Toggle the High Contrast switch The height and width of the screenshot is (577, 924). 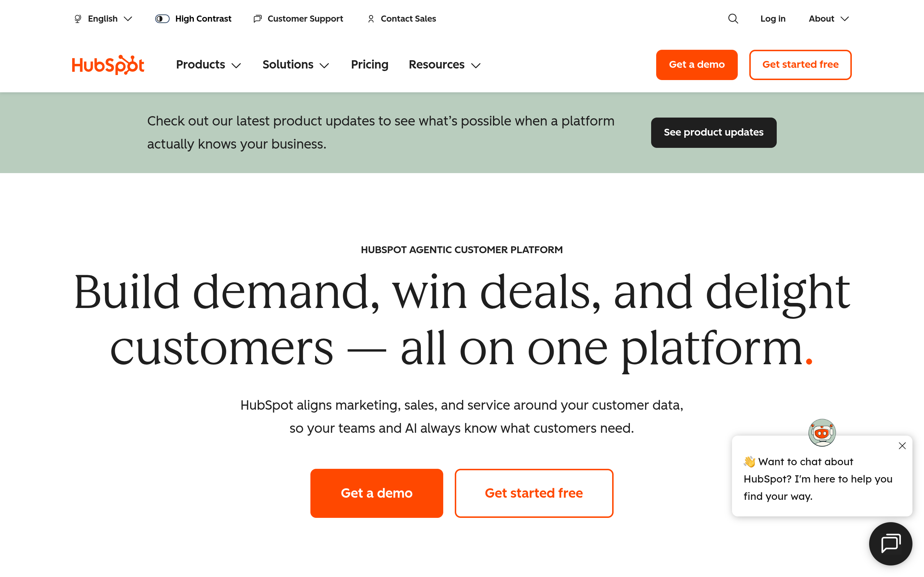click(162, 19)
